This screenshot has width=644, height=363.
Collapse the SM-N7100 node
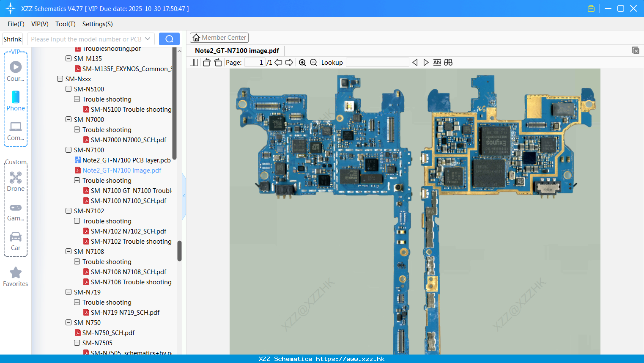pyautogui.click(x=69, y=150)
